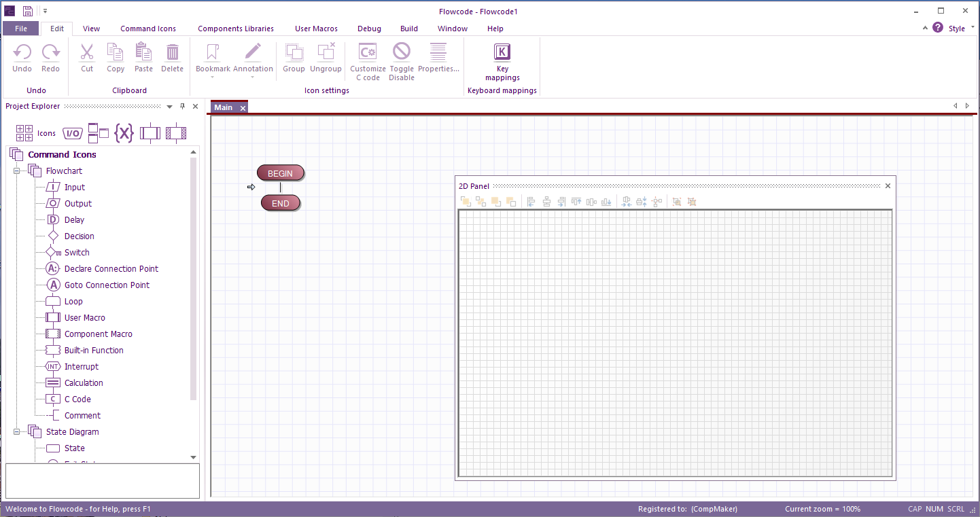Click the END flowchart node

click(x=280, y=203)
